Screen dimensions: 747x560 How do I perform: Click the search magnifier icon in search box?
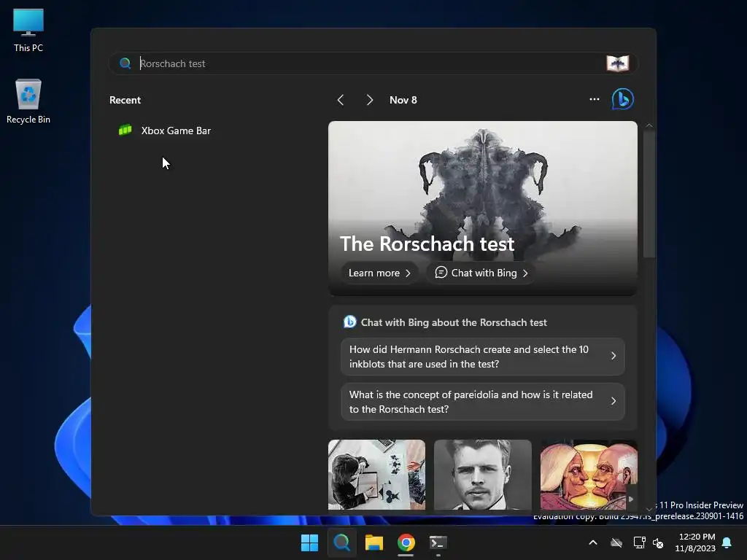[125, 63]
